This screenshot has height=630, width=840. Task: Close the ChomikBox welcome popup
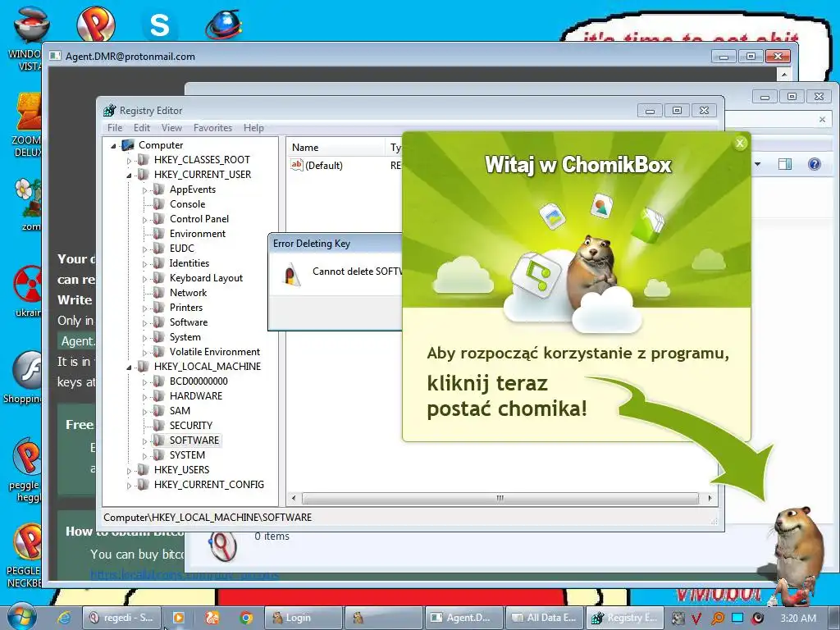pos(741,143)
